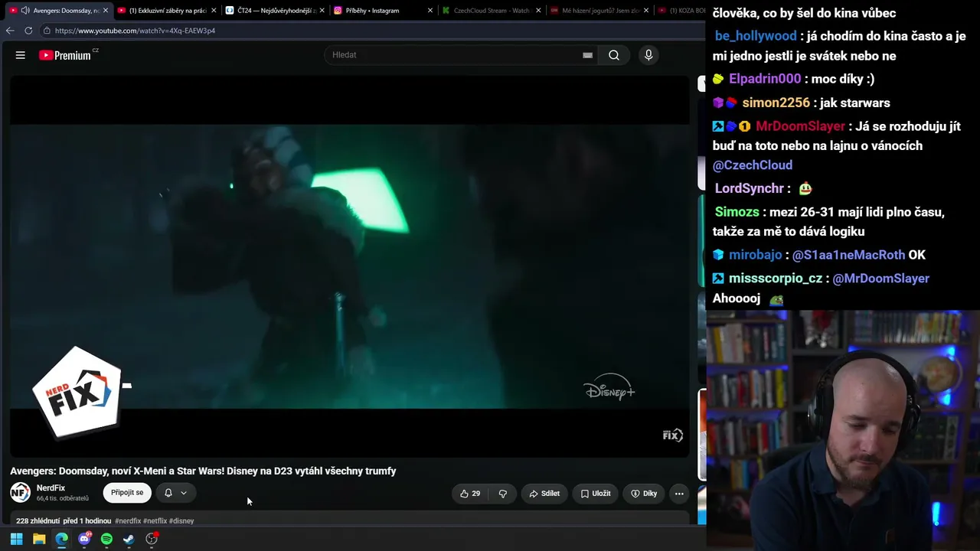Viewport: 980px width, 551px height.
Task: Open Steam from taskbar
Action: (x=129, y=539)
